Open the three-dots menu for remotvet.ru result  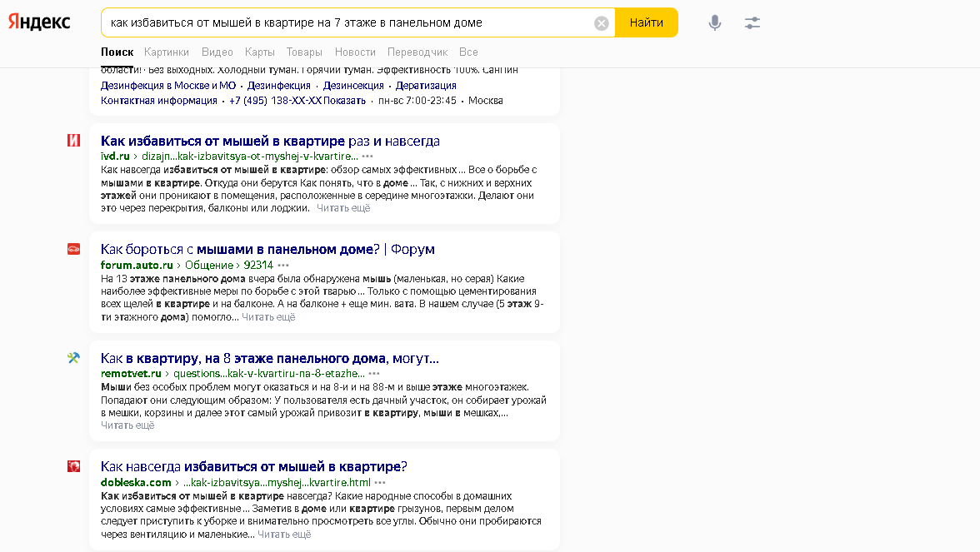(x=373, y=373)
